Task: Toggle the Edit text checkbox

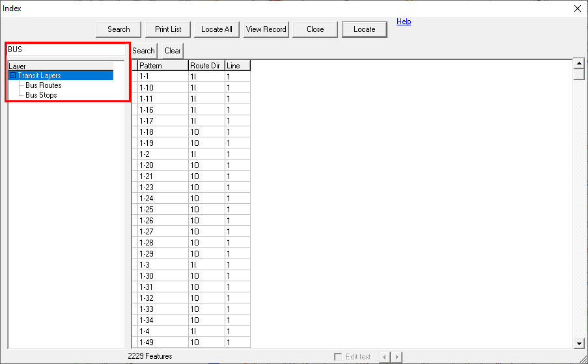Action: [337, 357]
